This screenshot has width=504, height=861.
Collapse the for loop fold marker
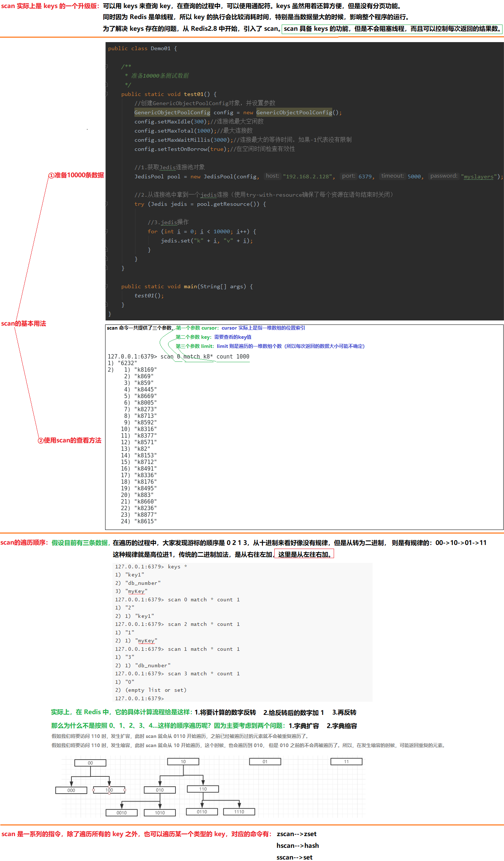[107, 231]
